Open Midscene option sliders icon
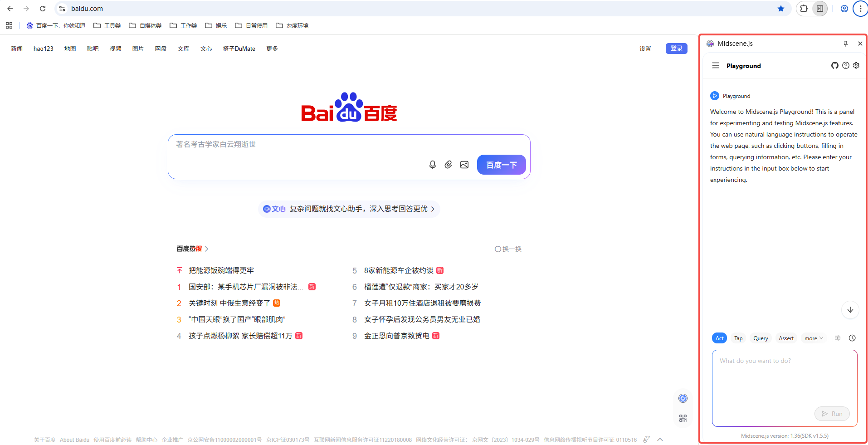868x445 pixels. [838, 338]
